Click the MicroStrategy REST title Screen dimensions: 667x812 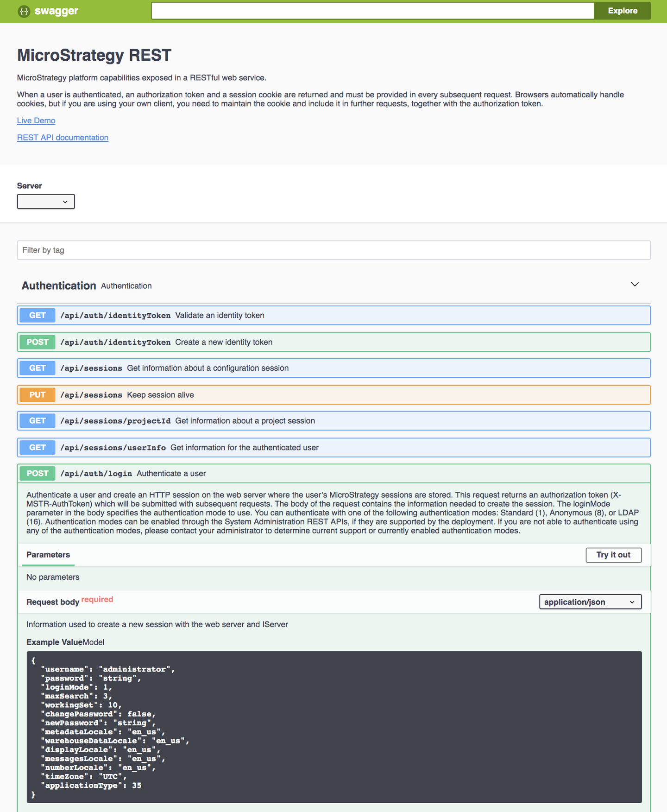(x=94, y=55)
